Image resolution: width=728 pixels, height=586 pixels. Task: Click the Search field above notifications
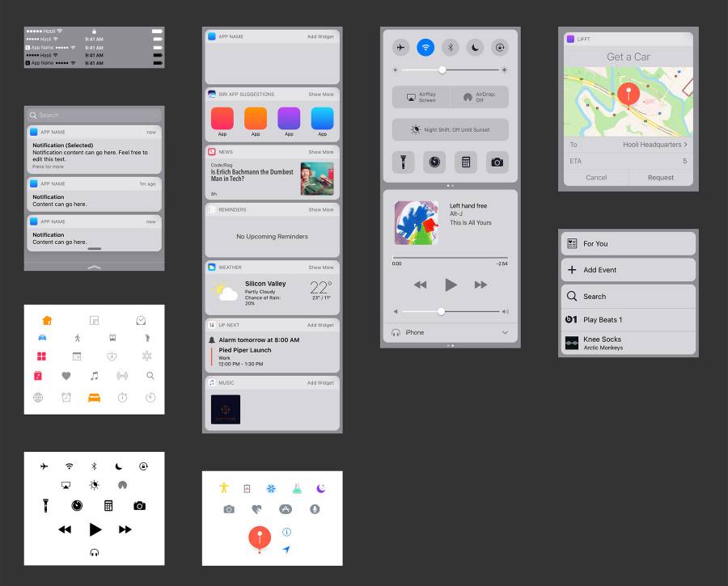coord(94,115)
